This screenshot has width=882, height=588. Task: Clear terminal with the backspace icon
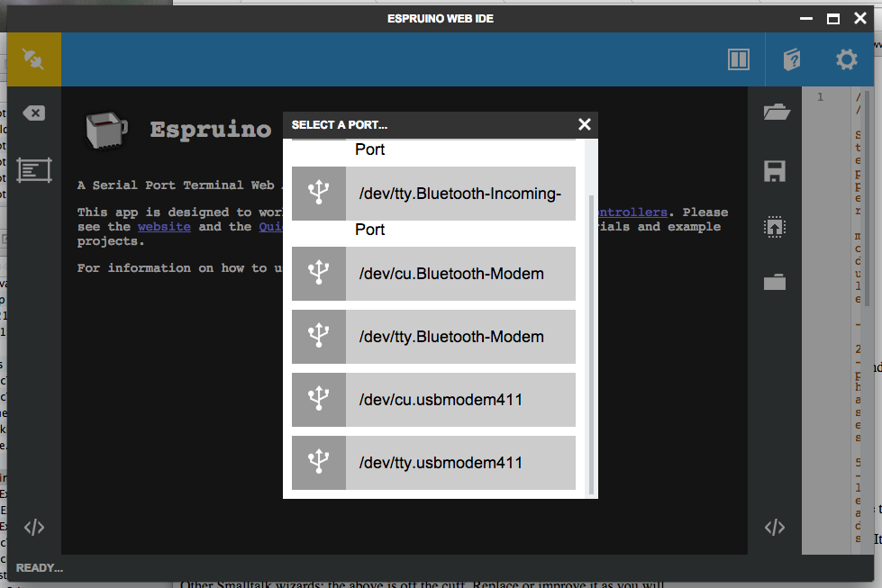coord(33,113)
